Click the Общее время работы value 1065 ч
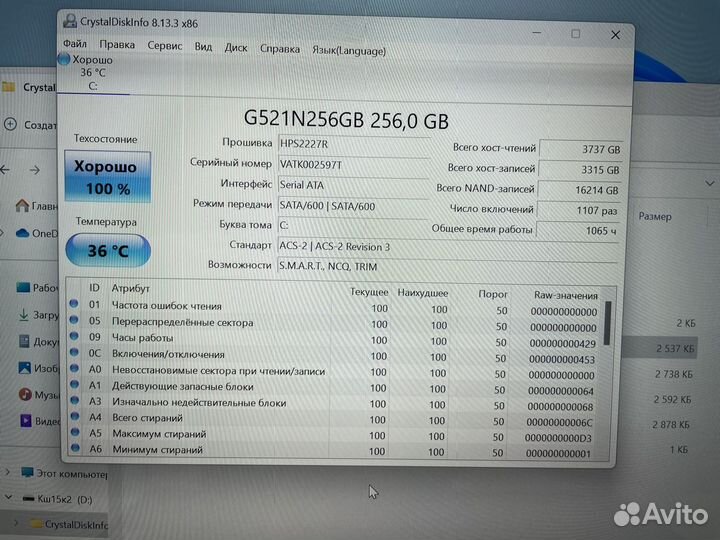720x540 pixels. (578, 231)
